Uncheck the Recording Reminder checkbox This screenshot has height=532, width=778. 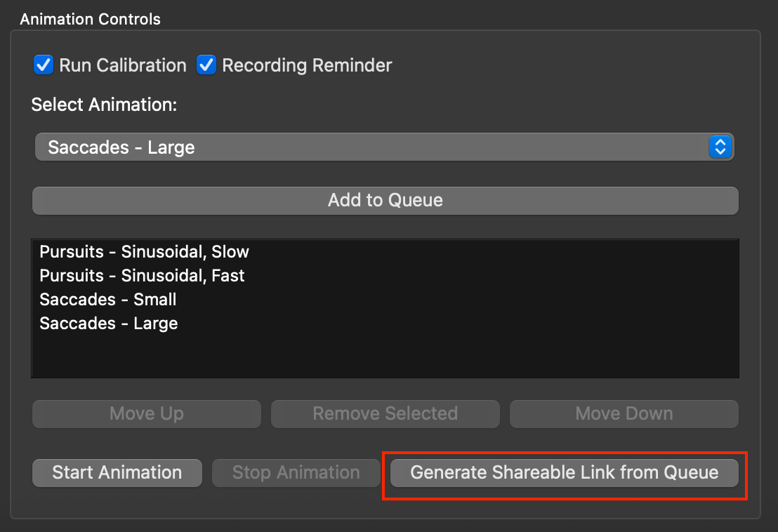[206, 65]
